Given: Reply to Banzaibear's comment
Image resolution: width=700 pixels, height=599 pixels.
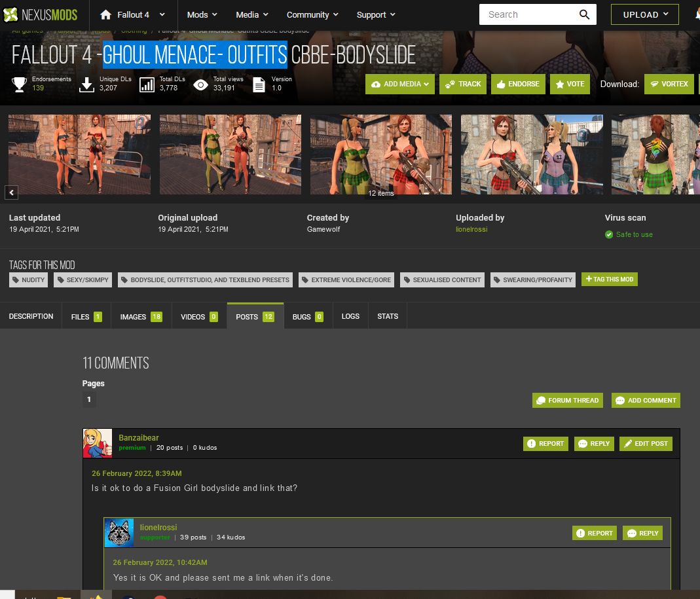Looking at the screenshot, I should [594, 444].
